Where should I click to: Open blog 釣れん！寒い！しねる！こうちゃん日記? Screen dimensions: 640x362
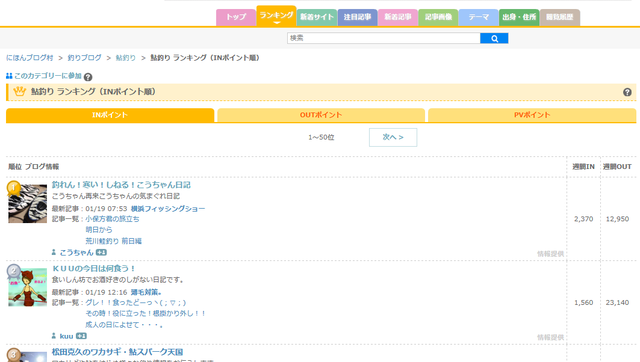(121, 185)
